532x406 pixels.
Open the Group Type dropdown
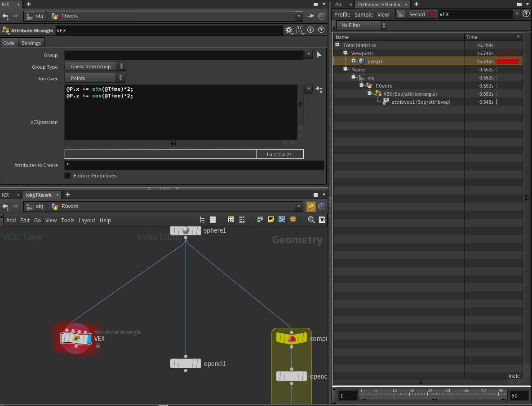tap(95, 66)
